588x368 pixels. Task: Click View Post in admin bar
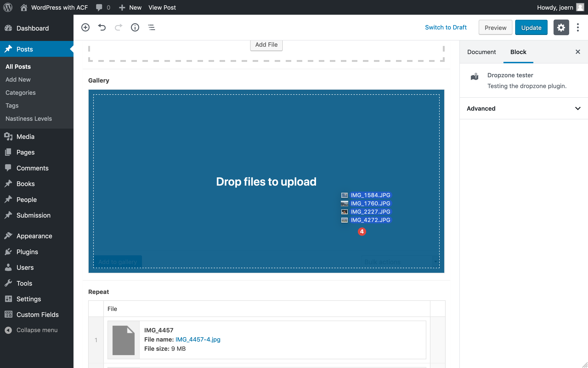[x=162, y=8]
